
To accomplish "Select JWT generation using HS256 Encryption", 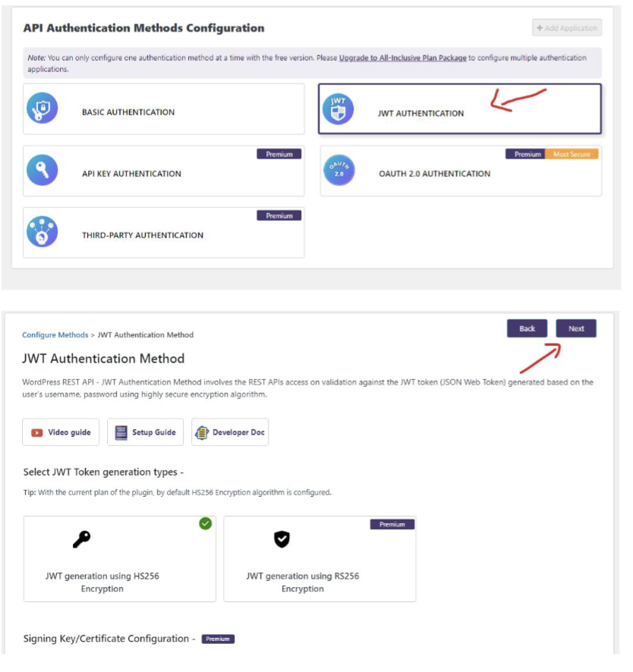I will (120, 559).
